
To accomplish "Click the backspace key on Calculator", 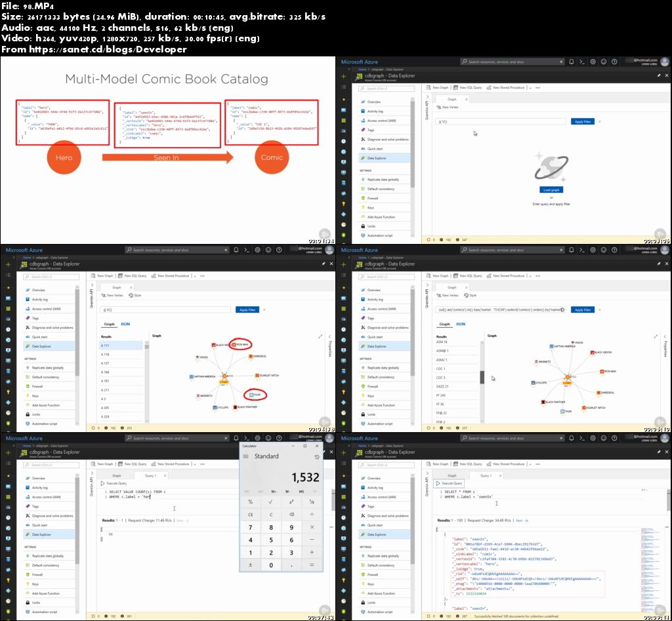I will click(291, 514).
